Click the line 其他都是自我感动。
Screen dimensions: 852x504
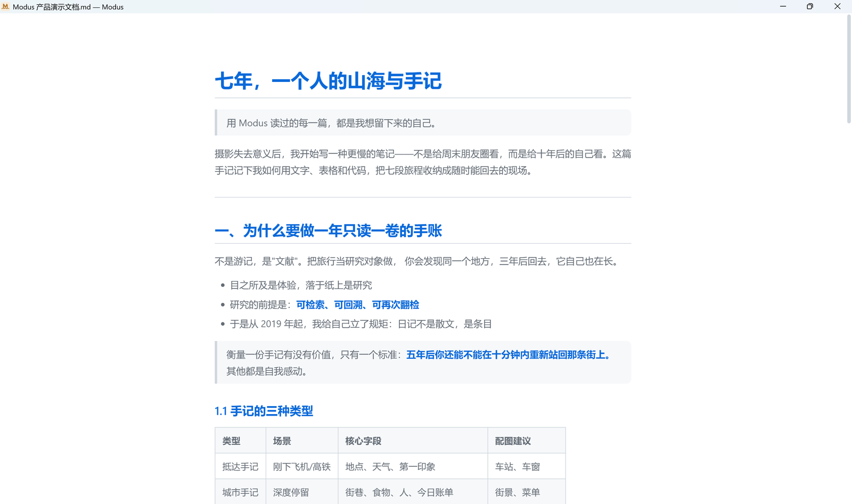(268, 371)
